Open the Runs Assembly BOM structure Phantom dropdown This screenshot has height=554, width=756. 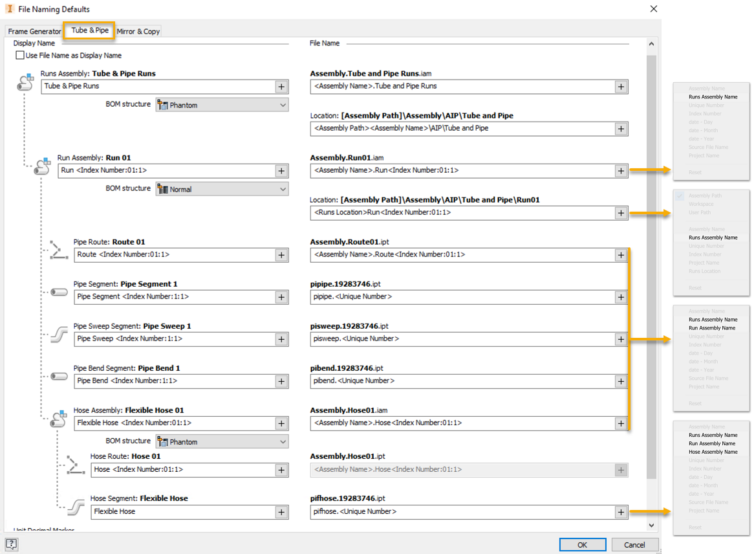click(222, 105)
